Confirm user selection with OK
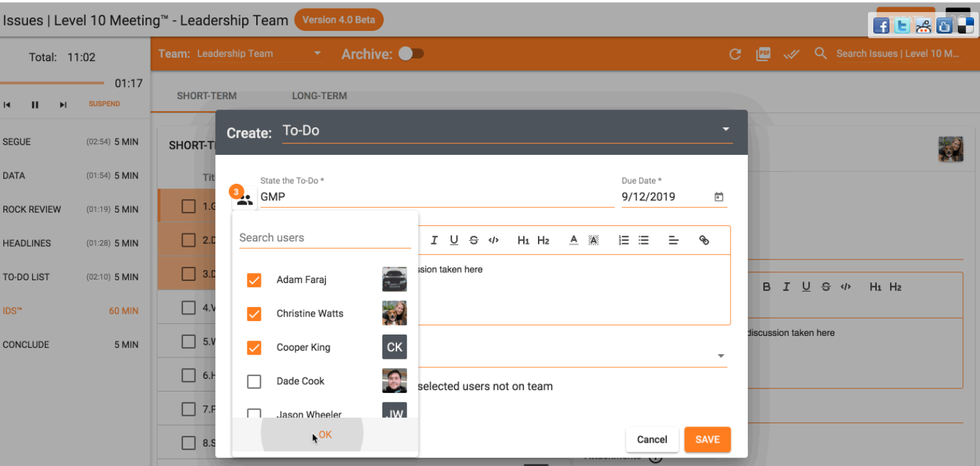Image resolution: width=980 pixels, height=466 pixels. [x=325, y=434]
